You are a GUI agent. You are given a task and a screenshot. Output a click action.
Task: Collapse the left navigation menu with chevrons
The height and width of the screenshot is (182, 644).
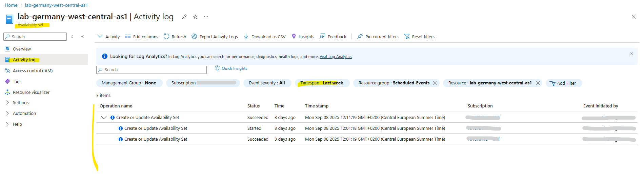coord(82,37)
